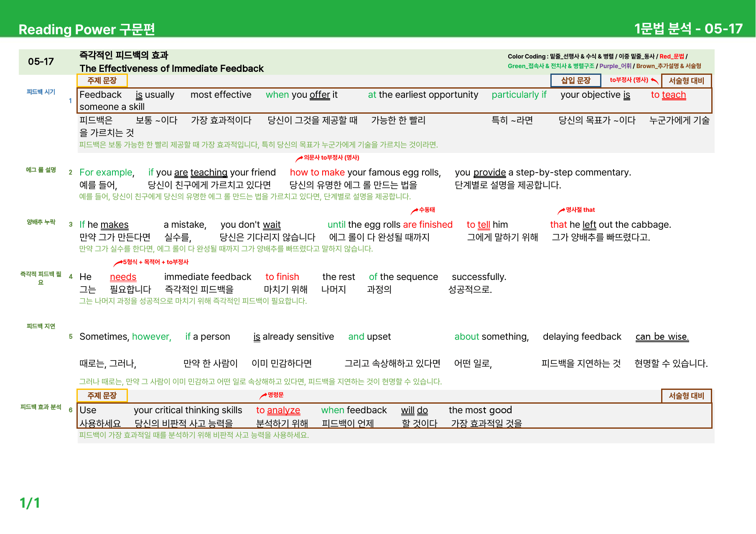756x534 pixels.
Task: Click the lower 서술형 대비 box
Action: pyautogui.click(x=686, y=396)
